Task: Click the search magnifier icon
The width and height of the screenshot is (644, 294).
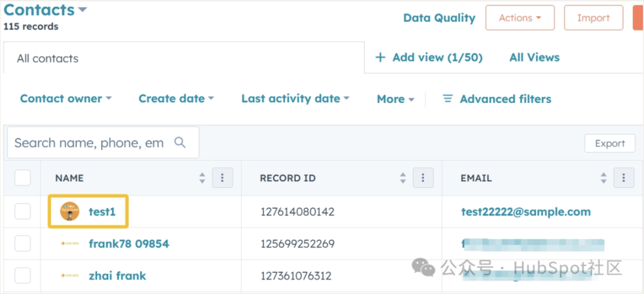Action: (180, 143)
